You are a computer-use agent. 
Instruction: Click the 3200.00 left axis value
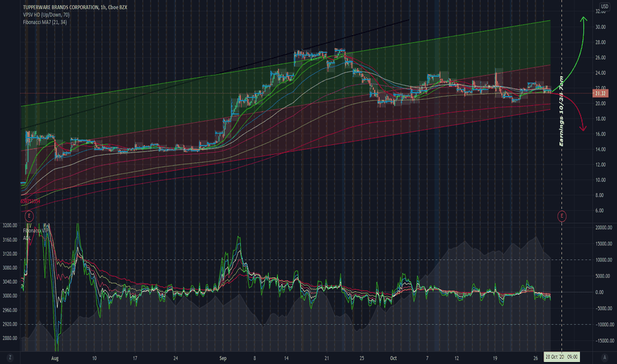pyautogui.click(x=10, y=226)
